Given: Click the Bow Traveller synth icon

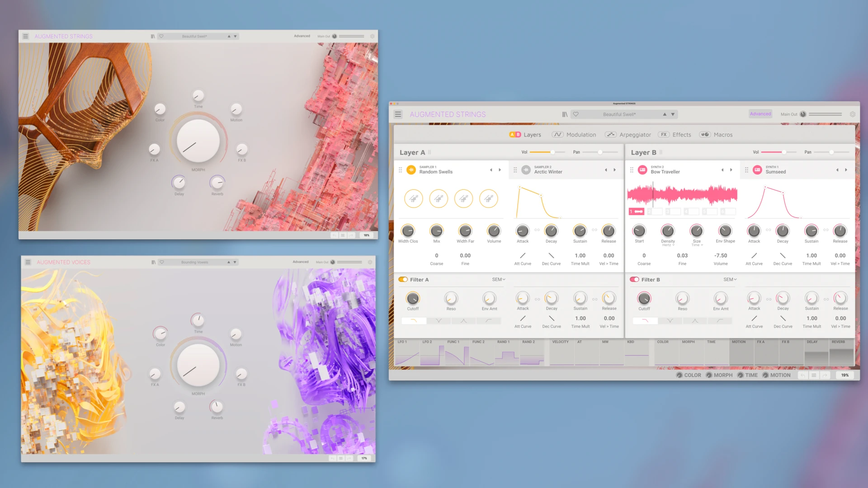Looking at the screenshot, I should (x=642, y=170).
